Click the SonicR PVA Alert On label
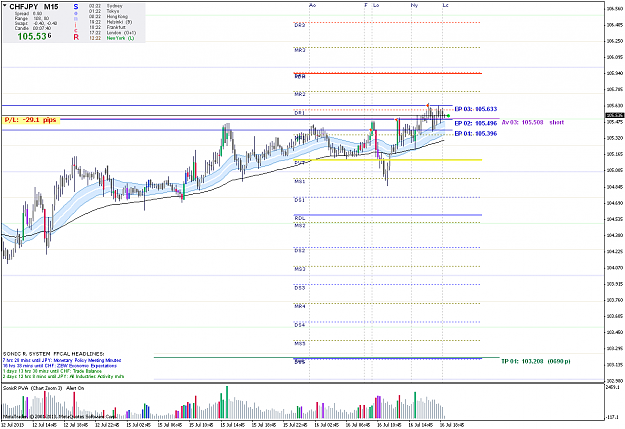The height and width of the screenshot is (429, 625). pyautogui.click(x=43, y=388)
